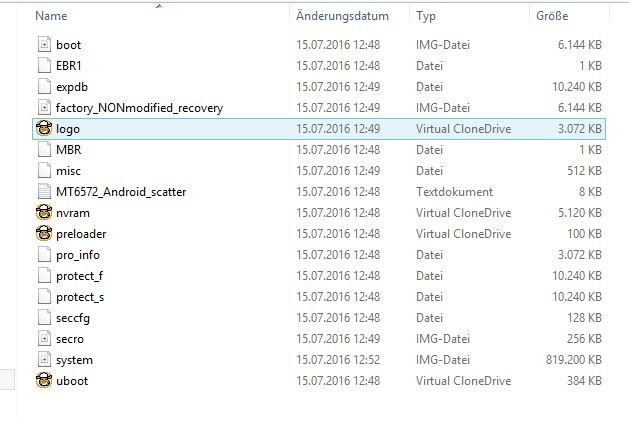The image size is (629, 421).
Task: Select the MBR file icon
Action: click(x=44, y=149)
